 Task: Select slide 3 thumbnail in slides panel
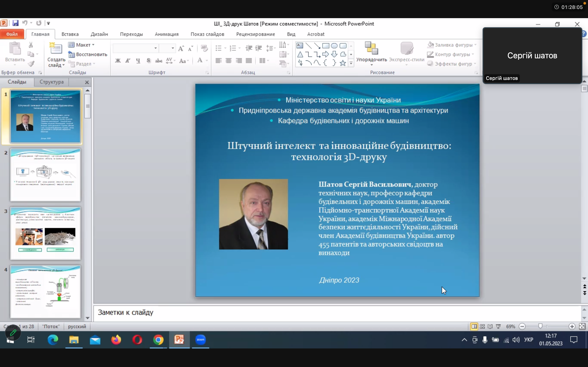click(x=46, y=233)
